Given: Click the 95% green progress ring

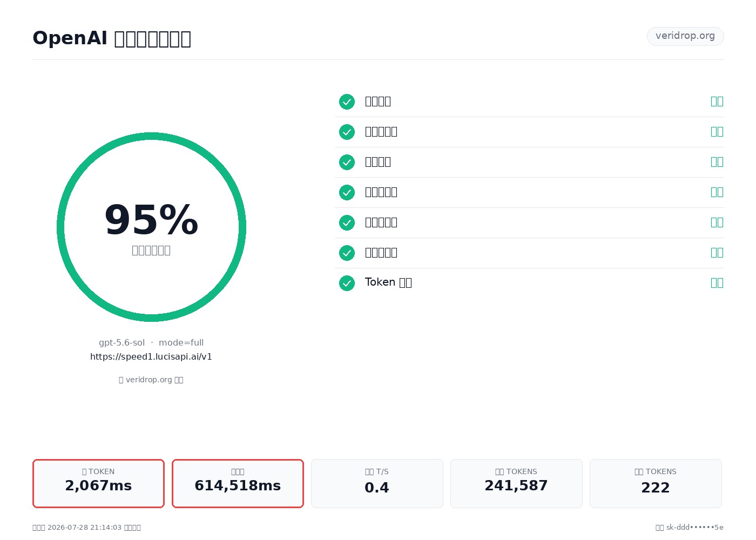Looking at the screenshot, I should pyautogui.click(x=151, y=227).
